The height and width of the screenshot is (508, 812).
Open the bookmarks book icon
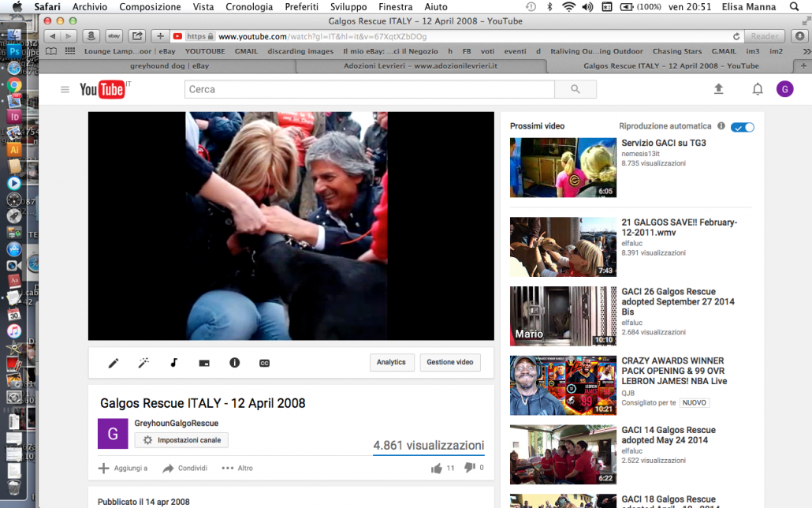pos(51,51)
